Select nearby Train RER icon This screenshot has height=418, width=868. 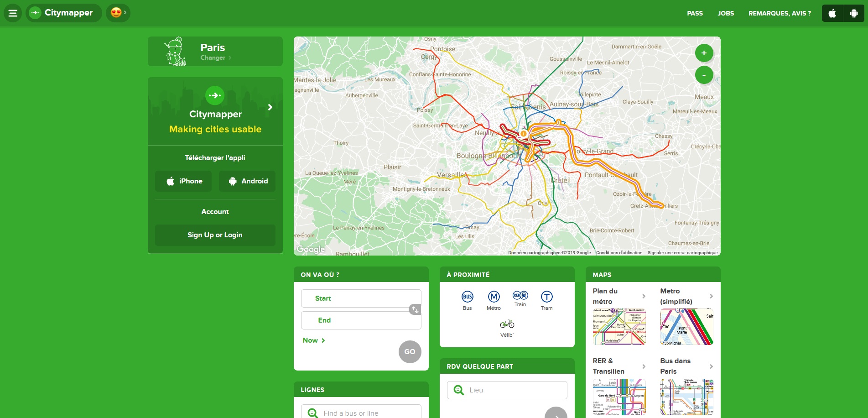tap(520, 299)
